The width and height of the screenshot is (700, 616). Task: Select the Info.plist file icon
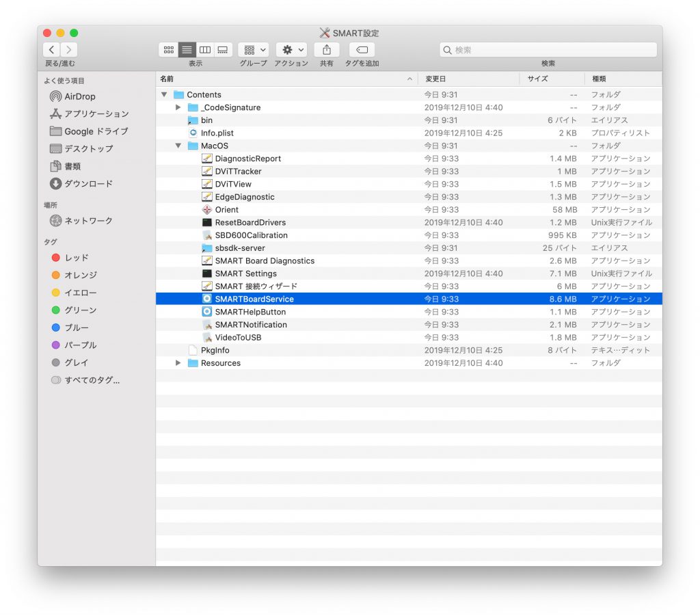(x=193, y=133)
